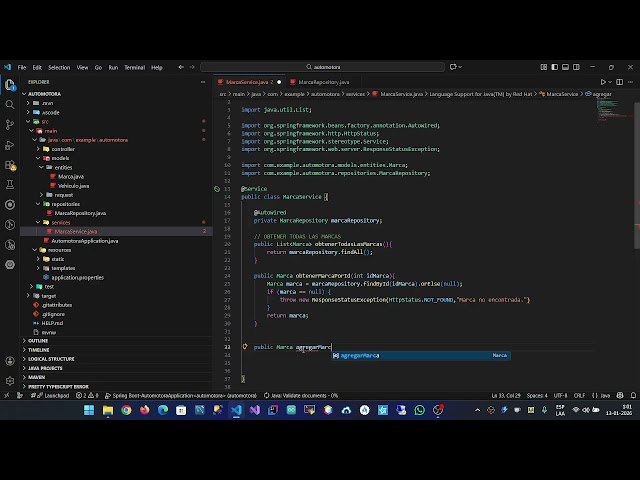
Task: Click errors and warnings count in status bar
Action: coord(87,395)
